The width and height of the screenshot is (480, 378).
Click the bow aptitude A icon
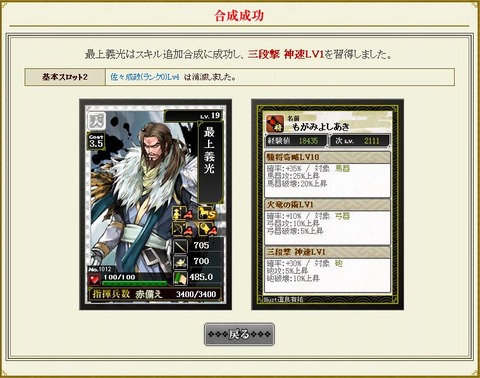coord(183,229)
